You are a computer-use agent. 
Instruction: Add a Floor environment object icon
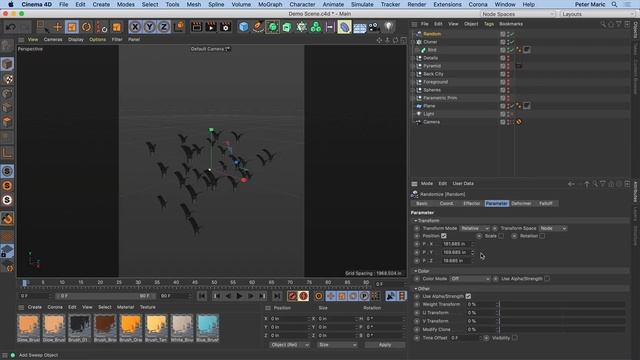360,28
